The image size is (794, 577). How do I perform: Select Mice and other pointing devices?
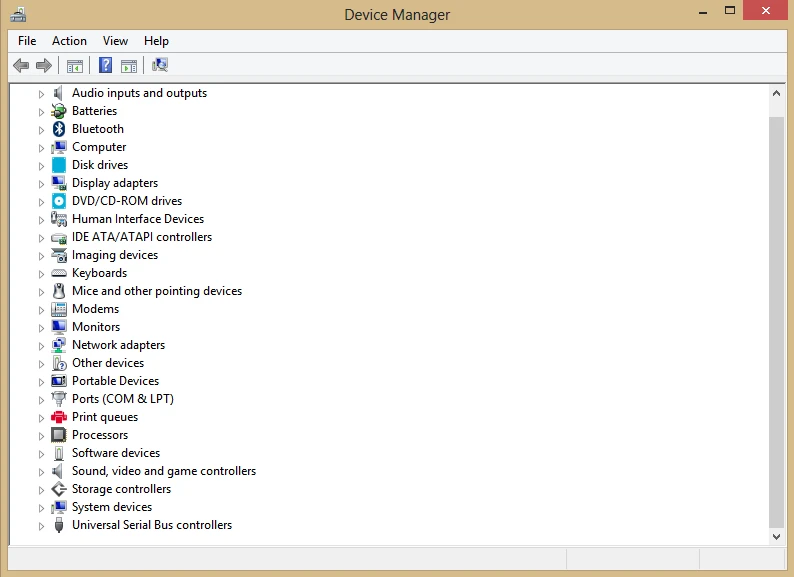156,291
